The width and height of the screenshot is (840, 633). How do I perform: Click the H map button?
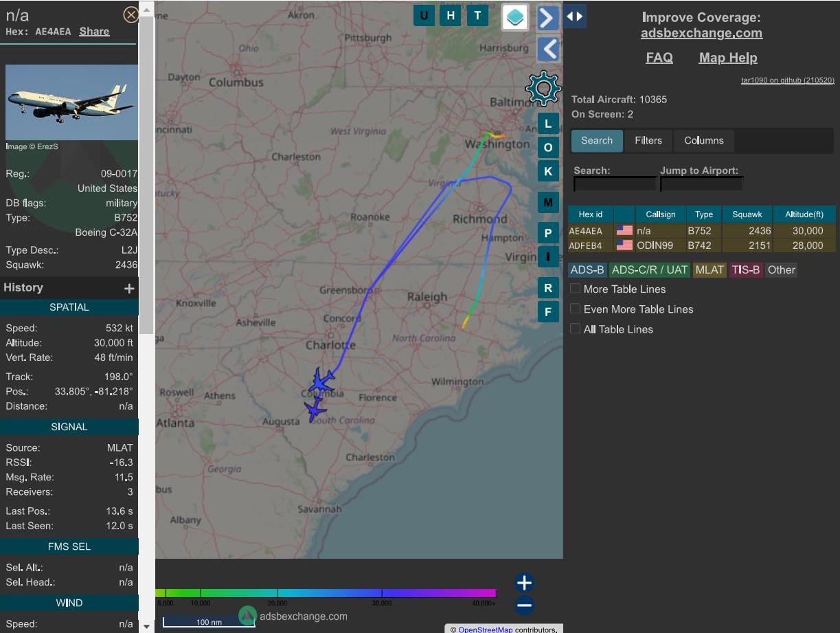[451, 16]
